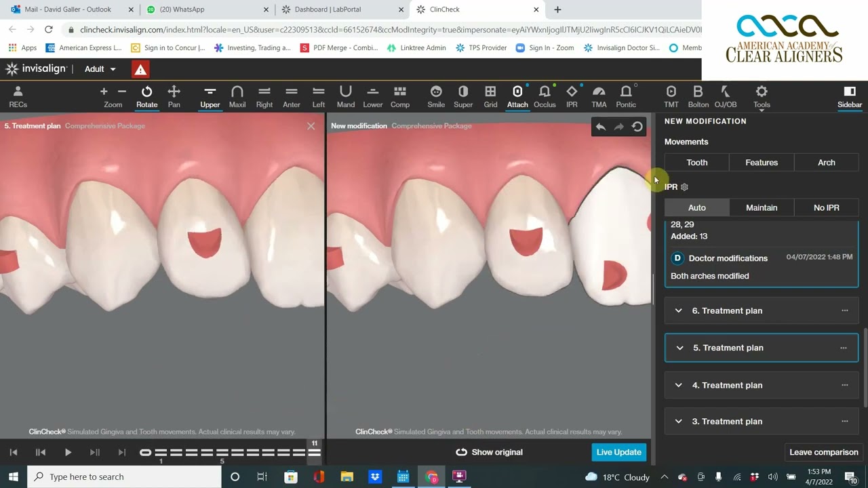Switch to Upper arch view
This screenshot has height=488, width=868.
[x=210, y=96]
